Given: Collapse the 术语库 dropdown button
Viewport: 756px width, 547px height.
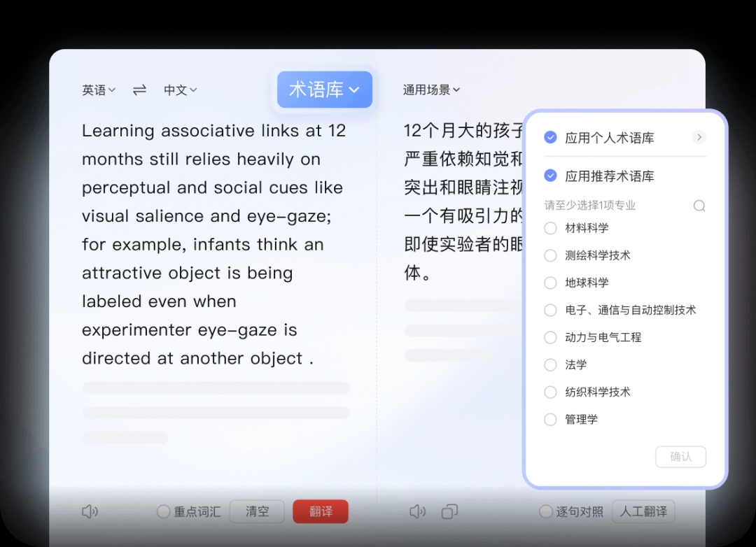Looking at the screenshot, I should pyautogui.click(x=325, y=90).
